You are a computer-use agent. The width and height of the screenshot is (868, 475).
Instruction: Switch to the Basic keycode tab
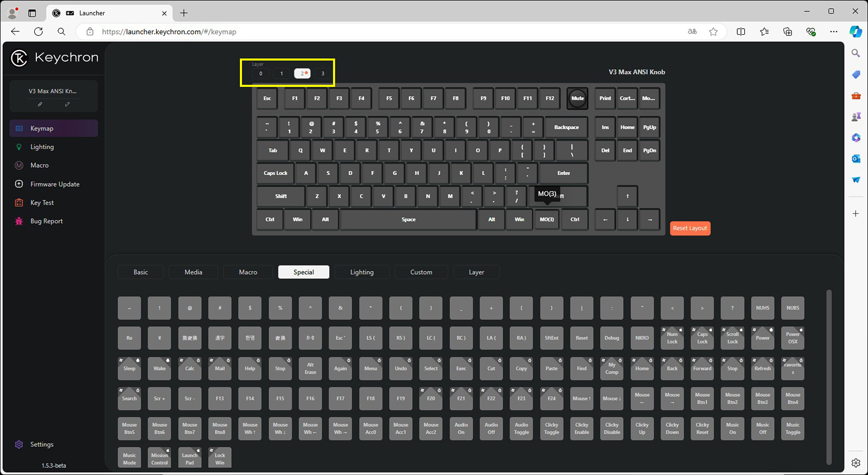coord(141,272)
